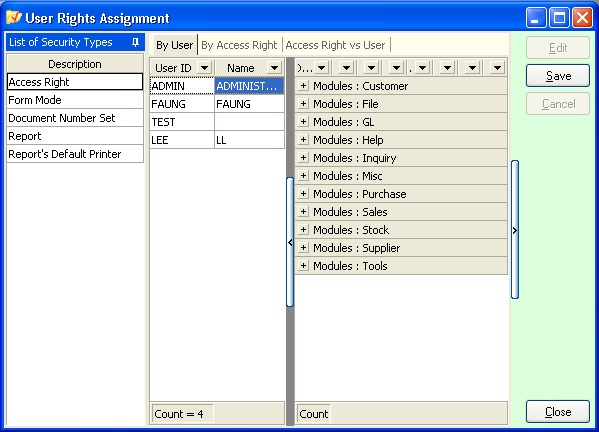Pin the List of Security Types panel

pyautogui.click(x=135, y=42)
